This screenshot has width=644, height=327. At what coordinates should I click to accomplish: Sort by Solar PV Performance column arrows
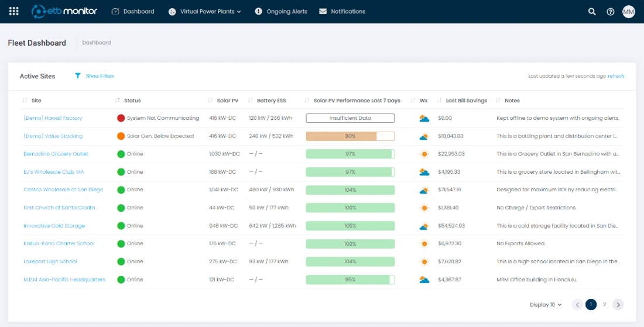tap(307, 101)
